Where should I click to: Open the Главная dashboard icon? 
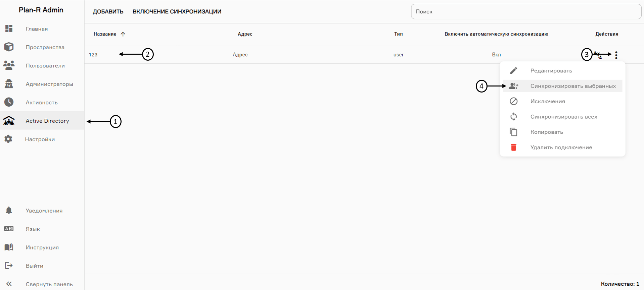(x=9, y=28)
